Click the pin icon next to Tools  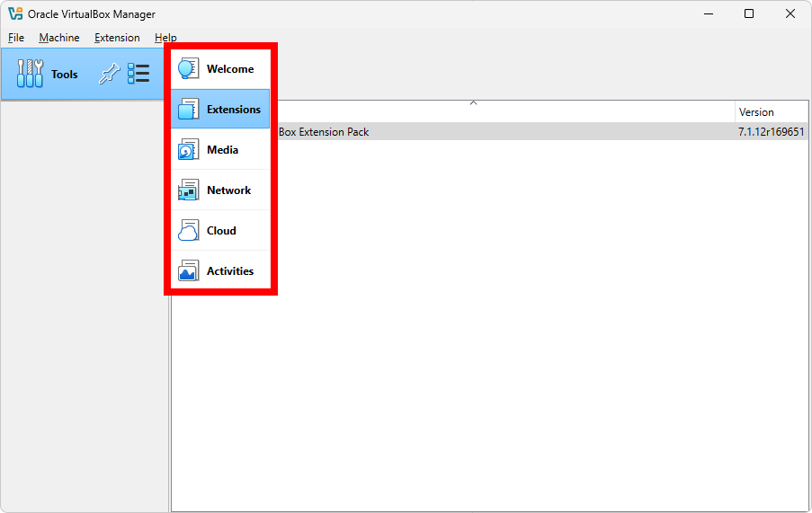[x=109, y=74]
